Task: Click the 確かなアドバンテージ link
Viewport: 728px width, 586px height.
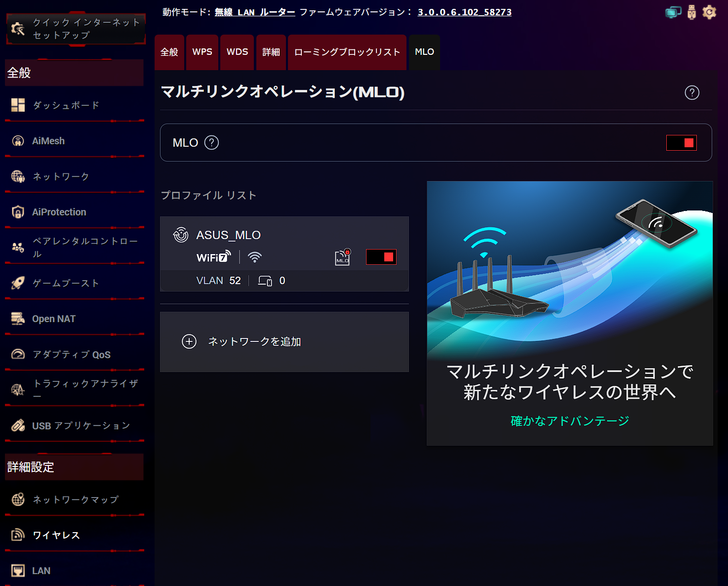Action: click(570, 421)
